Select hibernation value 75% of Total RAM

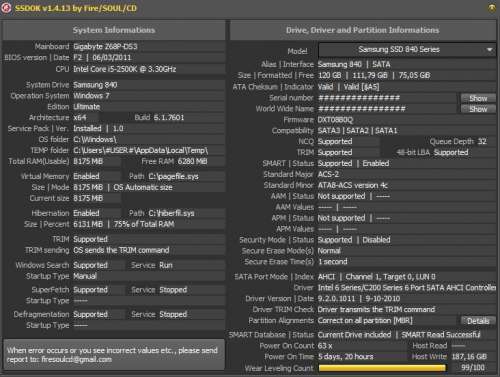[144, 224]
